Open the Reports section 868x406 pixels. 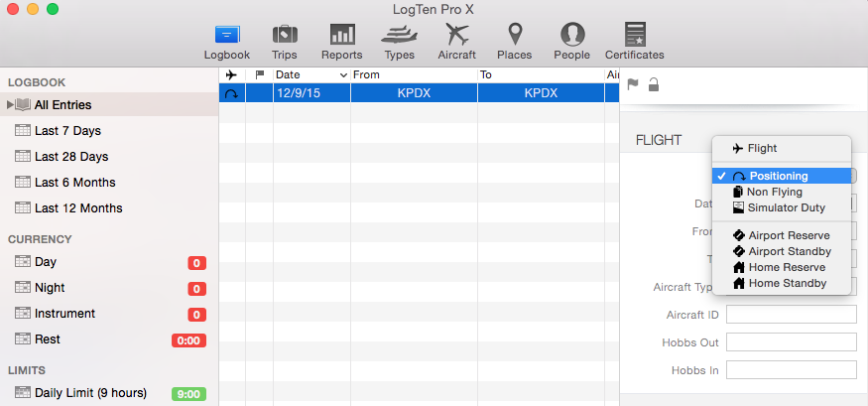(x=342, y=42)
